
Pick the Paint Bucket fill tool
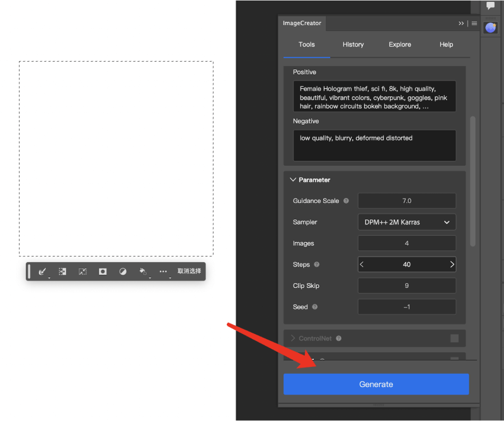click(x=142, y=272)
